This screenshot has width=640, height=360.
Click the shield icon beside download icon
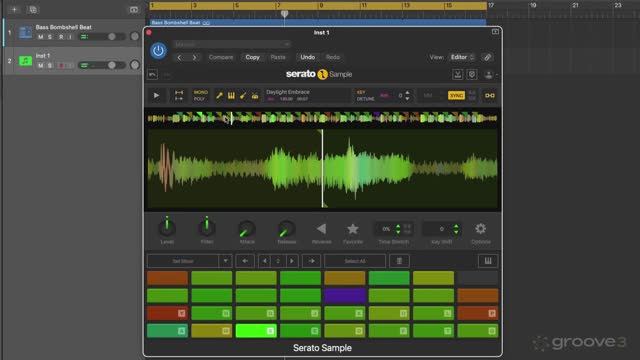click(x=472, y=74)
